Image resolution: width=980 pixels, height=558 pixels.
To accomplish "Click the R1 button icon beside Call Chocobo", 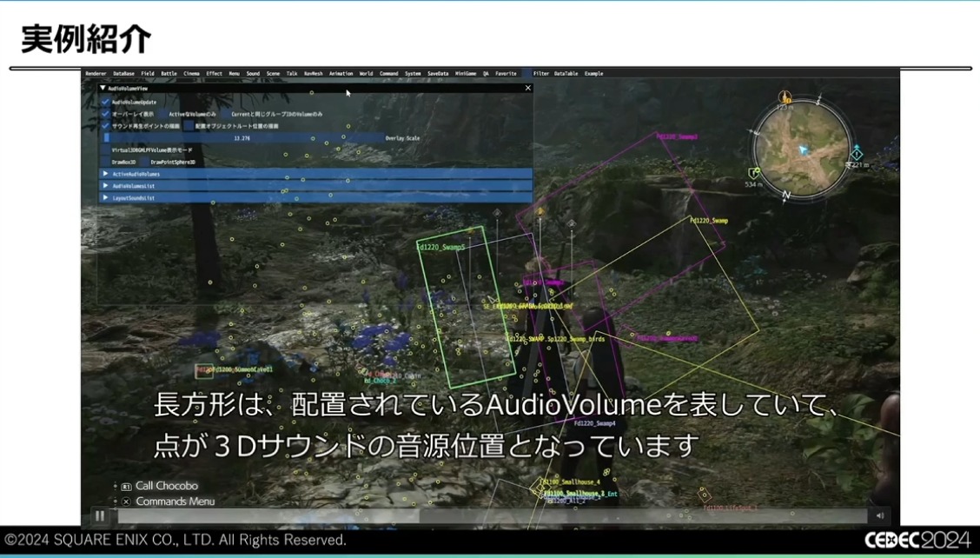I will click(x=126, y=486).
